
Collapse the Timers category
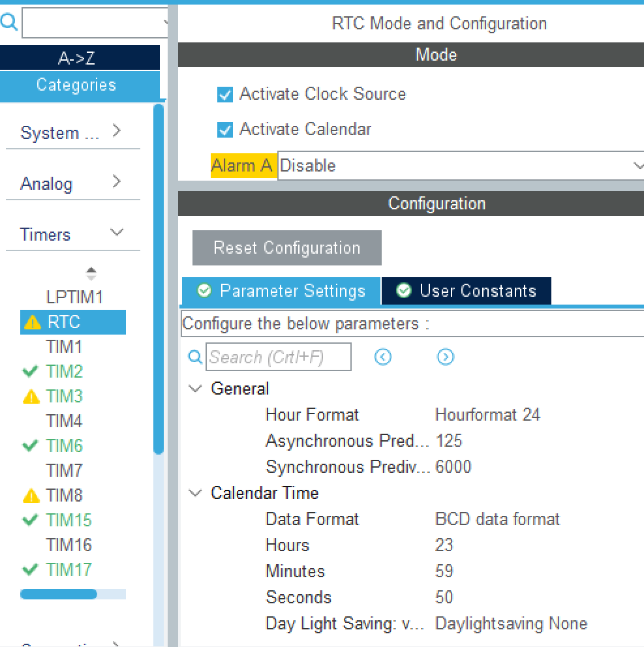click(117, 232)
